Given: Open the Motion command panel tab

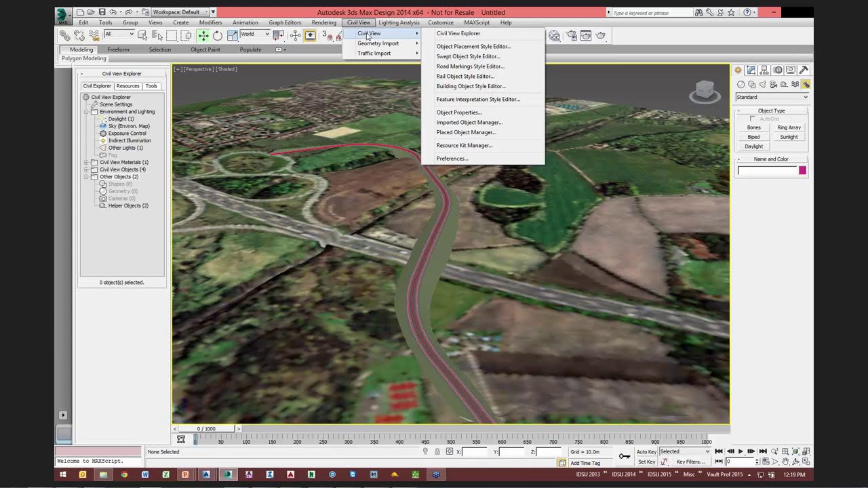Looking at the screenshot, I should 778,70.
